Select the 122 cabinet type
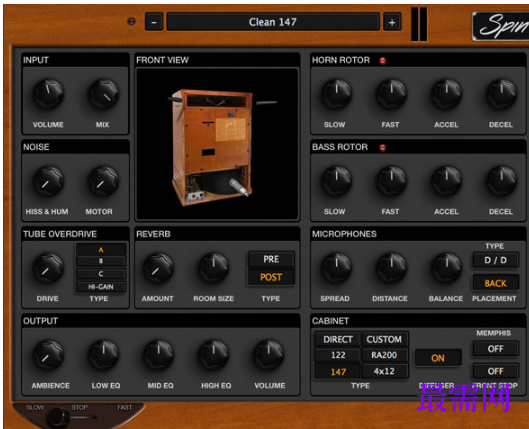This screenshot has height=429, width=529. pos(338,355)
